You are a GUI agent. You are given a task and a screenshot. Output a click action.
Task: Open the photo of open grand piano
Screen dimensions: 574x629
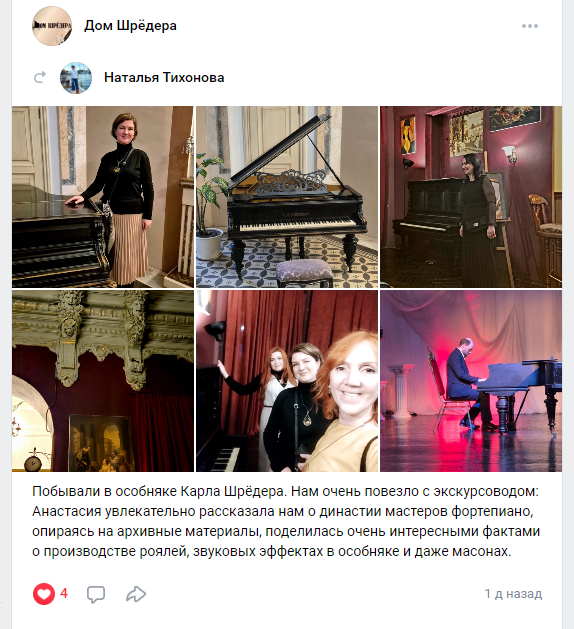point(287,197)
